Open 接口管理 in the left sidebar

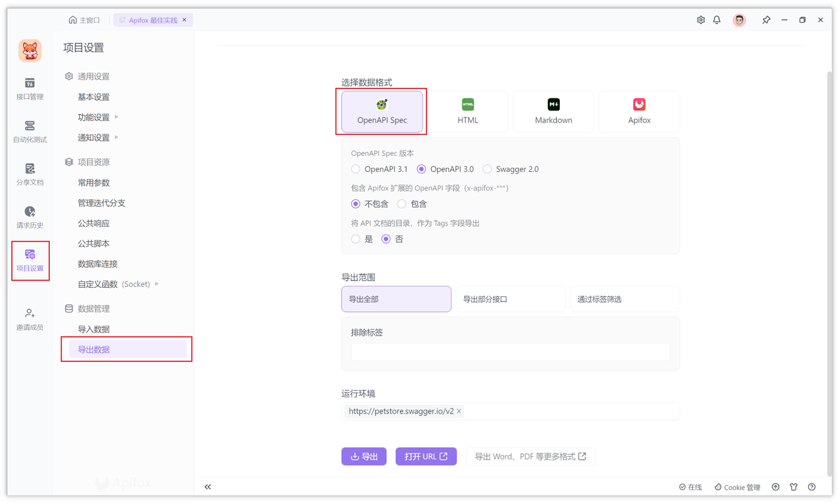pos(29,89)
